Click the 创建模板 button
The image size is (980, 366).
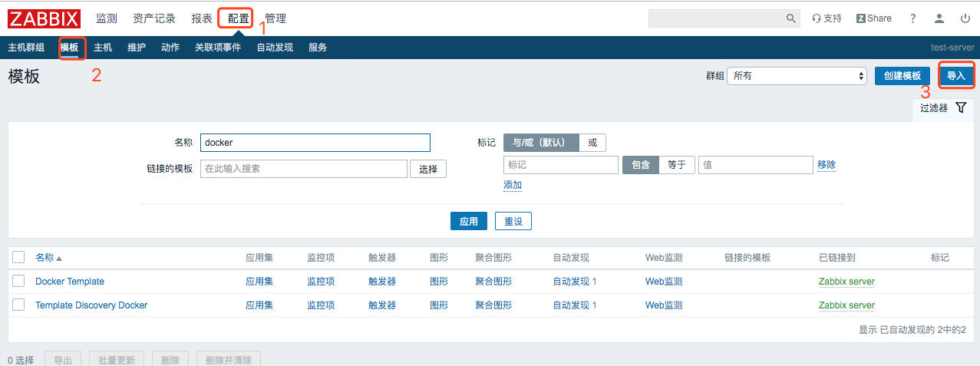(902, 76)
